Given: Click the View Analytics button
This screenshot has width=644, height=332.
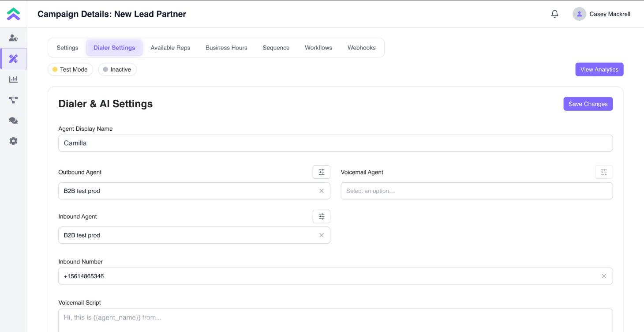Looking at the screenshot, I should click(x=599, y=69).
